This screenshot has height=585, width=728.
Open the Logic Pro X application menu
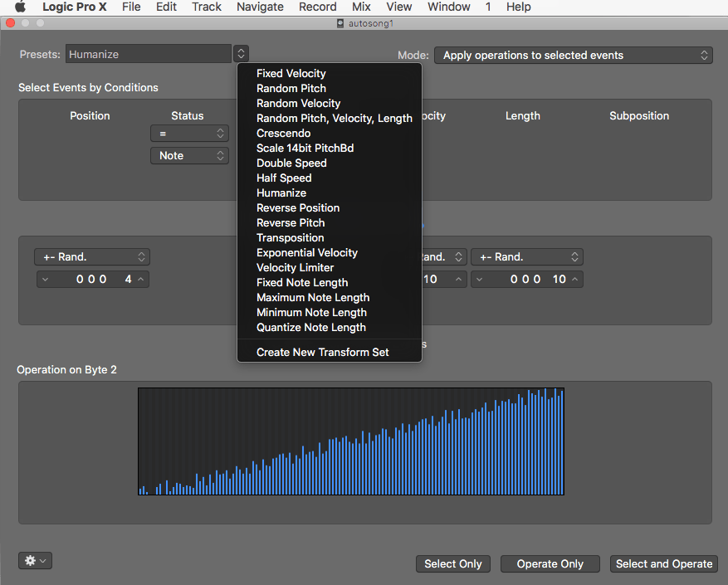coord(74,7)
